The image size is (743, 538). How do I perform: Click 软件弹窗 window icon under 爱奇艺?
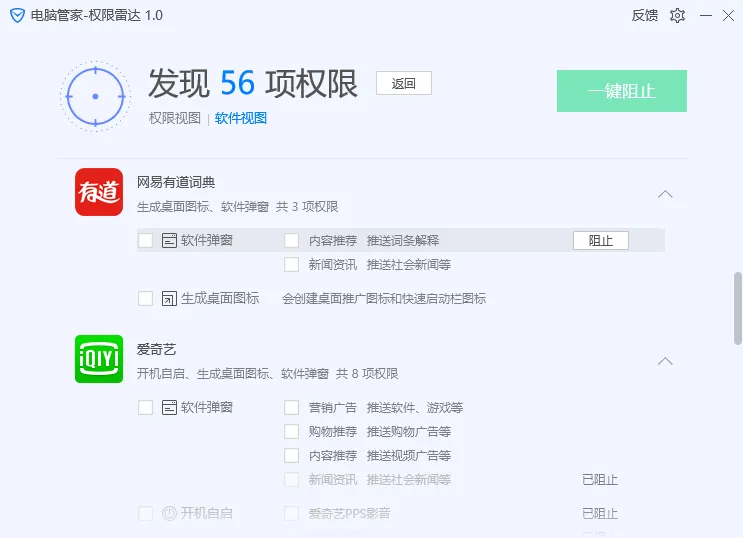[x=169, y=407]
